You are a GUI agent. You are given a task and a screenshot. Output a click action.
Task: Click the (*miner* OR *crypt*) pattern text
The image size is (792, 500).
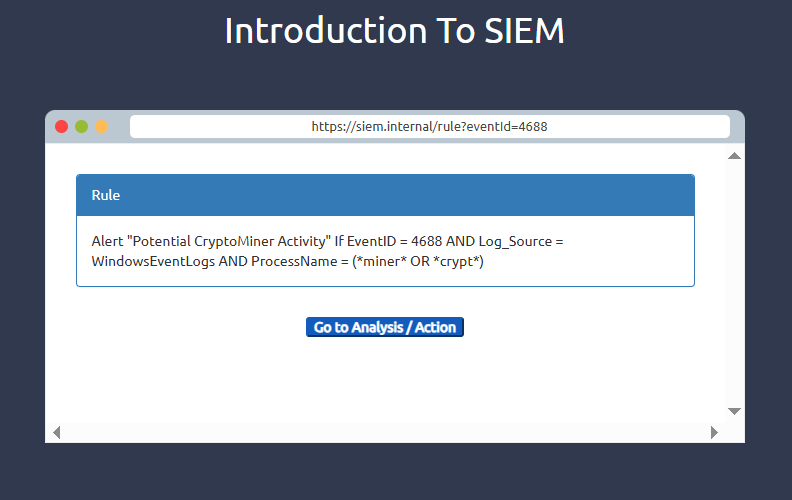coord(418,262)
